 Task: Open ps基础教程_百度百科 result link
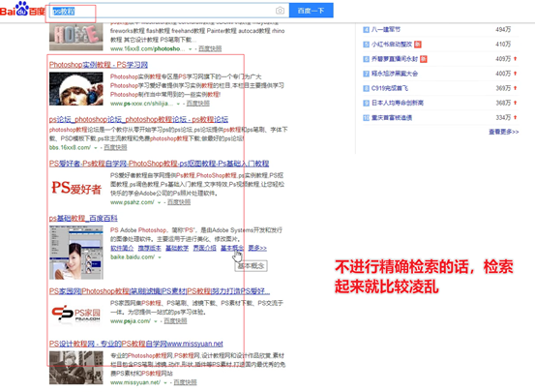(x=83, y=218)
